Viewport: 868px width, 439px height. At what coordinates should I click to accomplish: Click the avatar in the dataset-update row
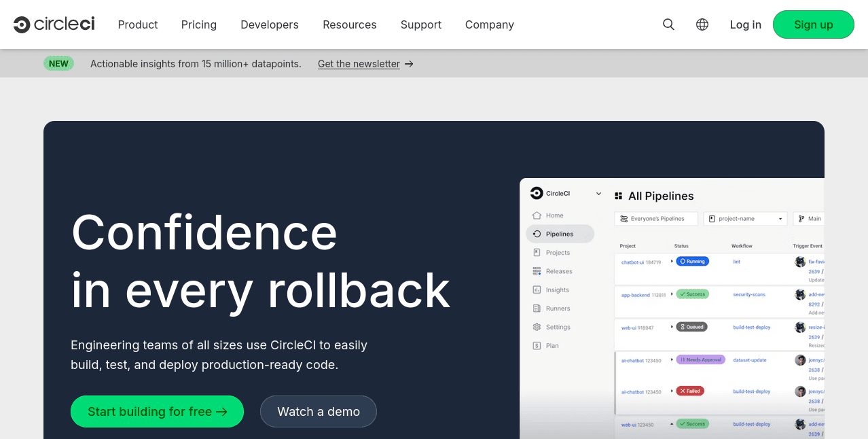801,360
